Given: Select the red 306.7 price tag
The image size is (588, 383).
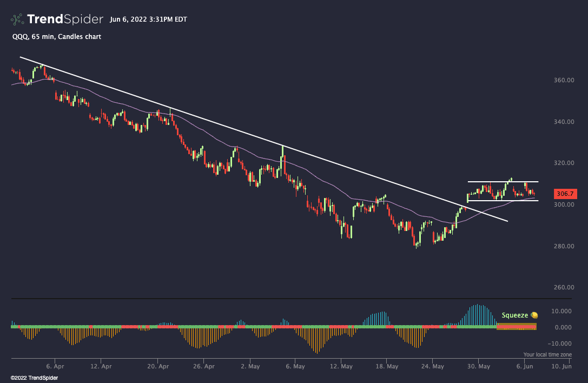Looking at the screenshot, I should click(564, 194).
